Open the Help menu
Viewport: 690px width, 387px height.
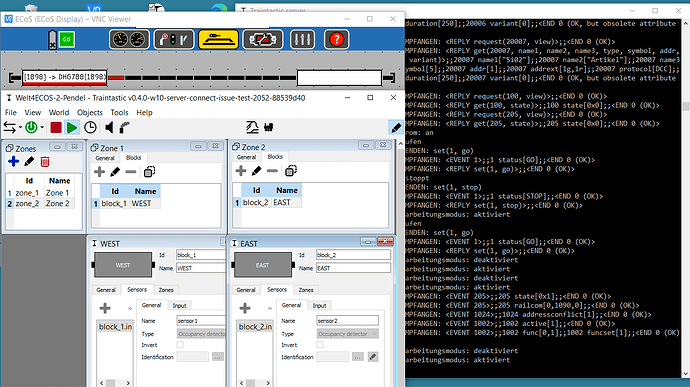tap(144, 113)
